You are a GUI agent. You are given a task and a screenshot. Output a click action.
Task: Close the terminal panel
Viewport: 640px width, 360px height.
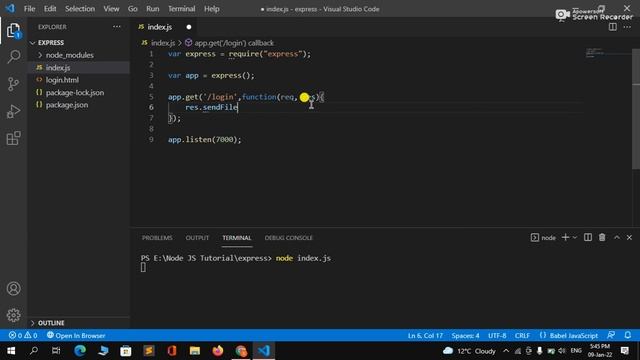pos(629,238)
